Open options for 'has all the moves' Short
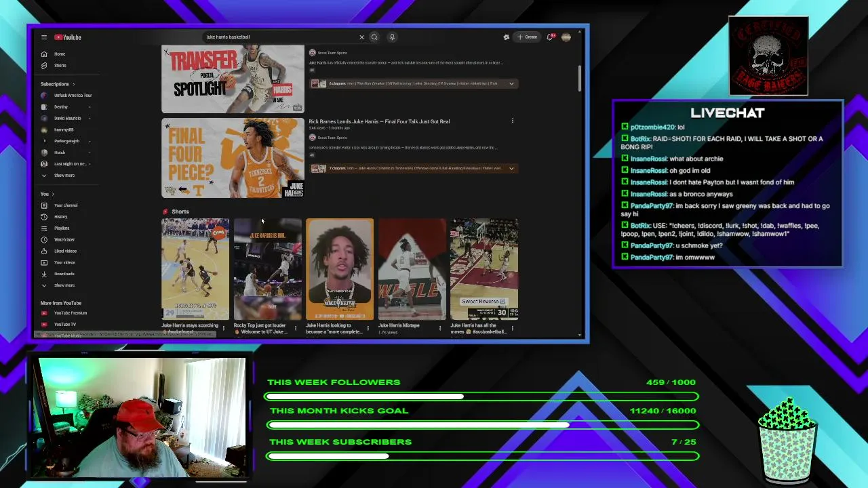 pos(513,328)
